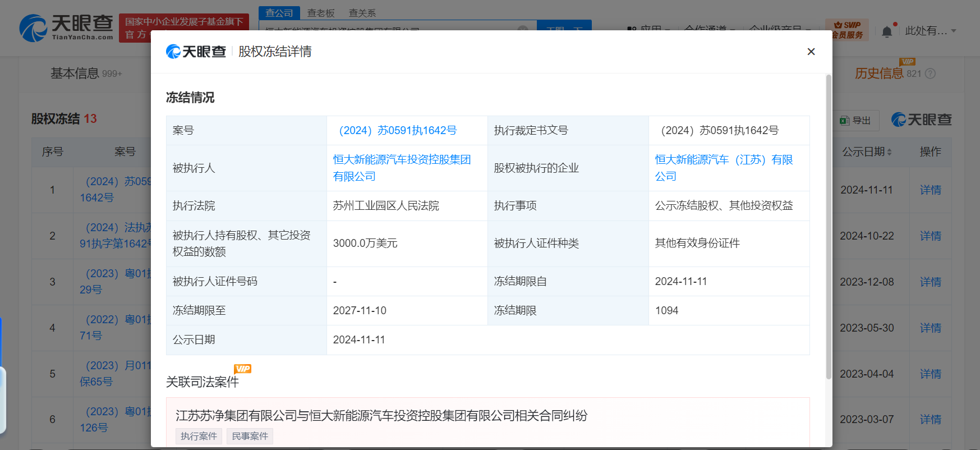Screen dimensions: 980x450
Task: Click the background case link ending 126号
Action: [116, 420]
